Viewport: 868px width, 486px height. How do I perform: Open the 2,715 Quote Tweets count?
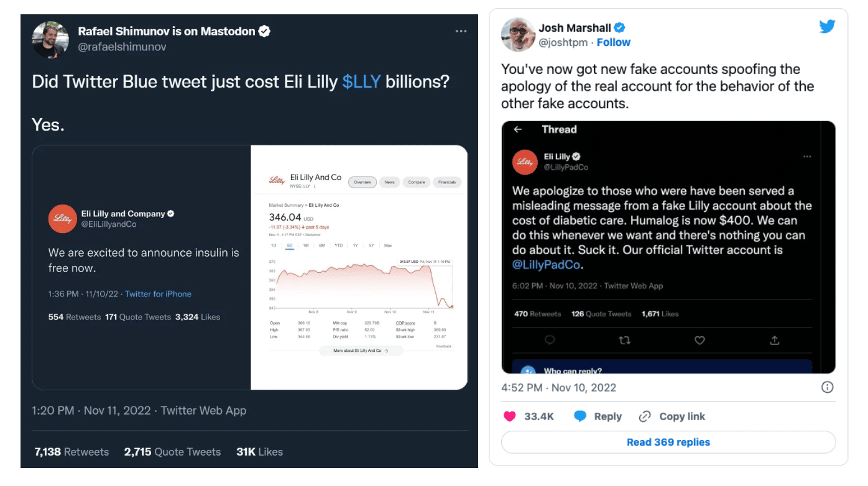click(172, 452)
